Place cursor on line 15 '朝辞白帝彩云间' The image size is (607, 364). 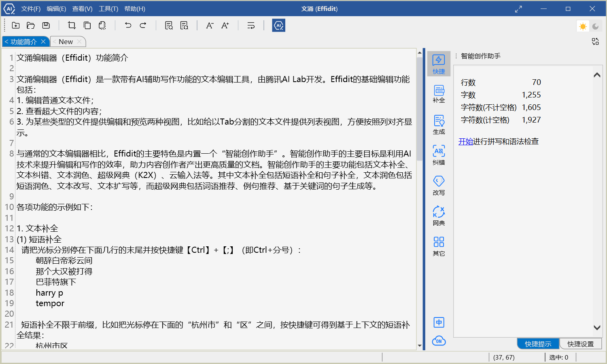(64, 260)
